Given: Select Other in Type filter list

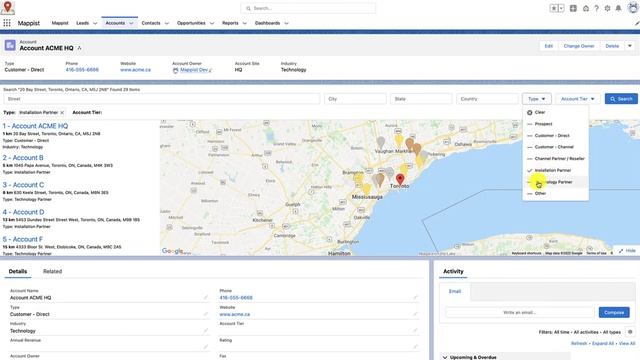Looking at the screenshot, I should (556, 193).
